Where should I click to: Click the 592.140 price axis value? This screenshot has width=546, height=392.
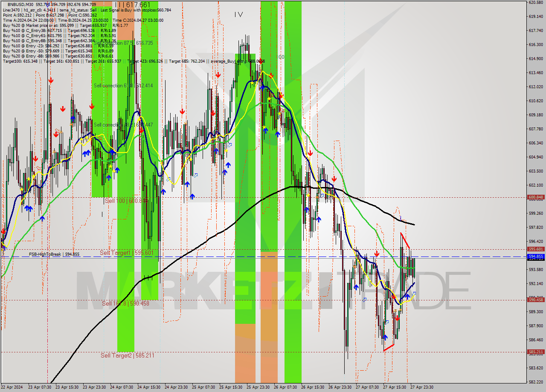point(536,283)
